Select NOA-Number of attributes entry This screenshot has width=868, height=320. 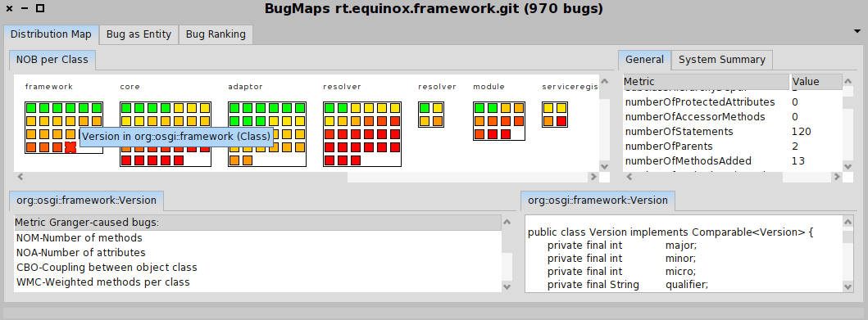pos(257,253)
